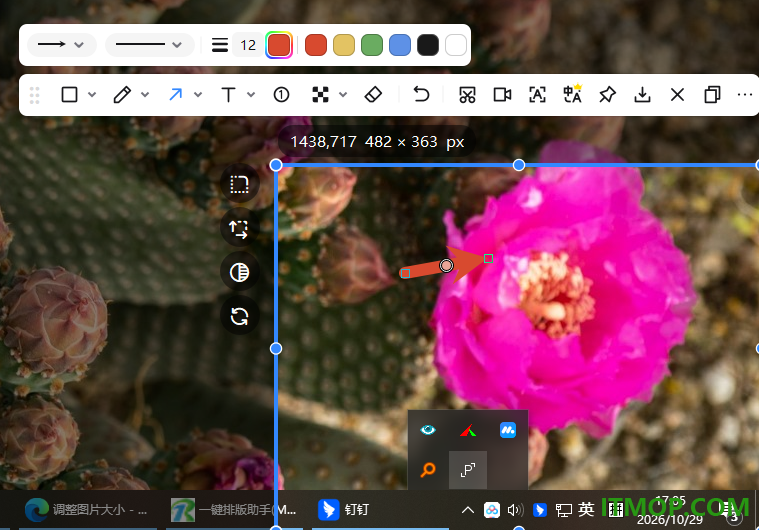Click the P-shaped tray icon
Viewport: 759px width, 530px height.
click(468, 470)
